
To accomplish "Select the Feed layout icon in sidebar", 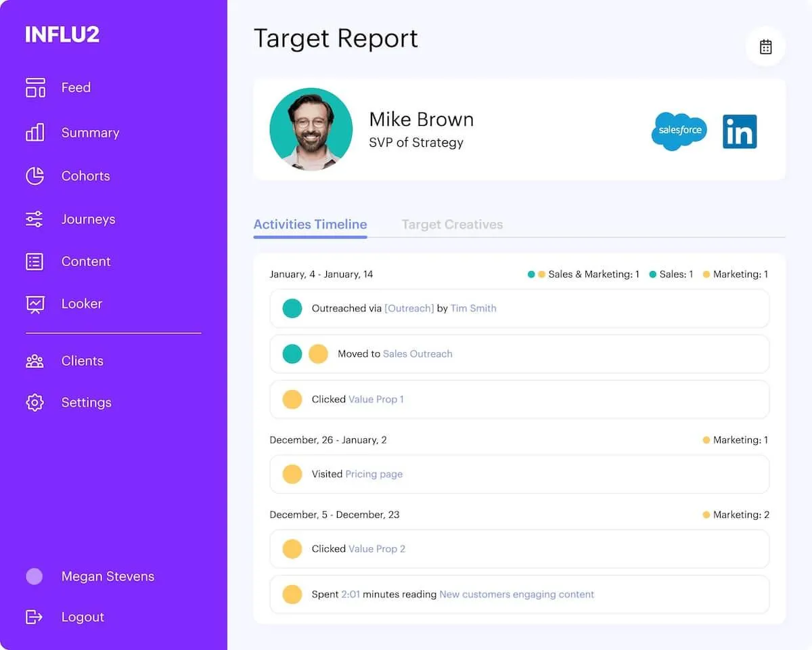I will (x=35, y=87).
